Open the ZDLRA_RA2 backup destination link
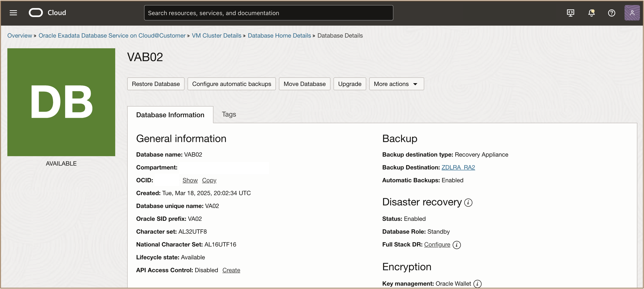This screenshot has height=289, width=644. [458, 167]
